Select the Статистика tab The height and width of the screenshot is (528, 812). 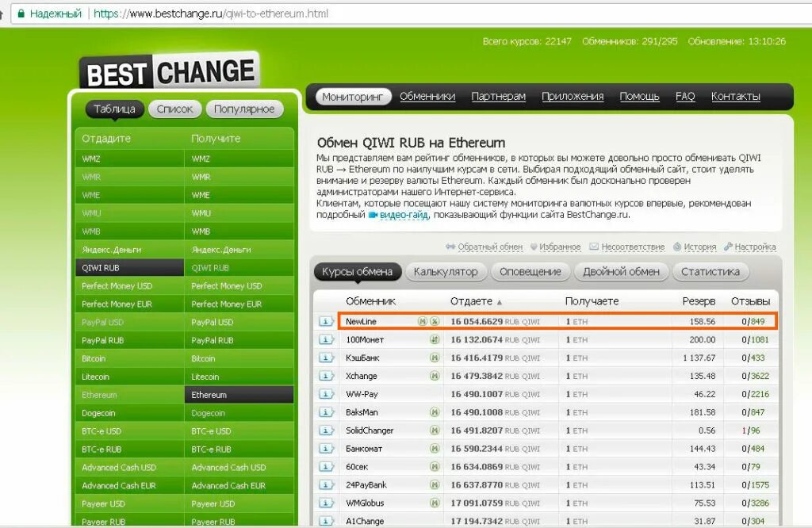click(710, 272)
